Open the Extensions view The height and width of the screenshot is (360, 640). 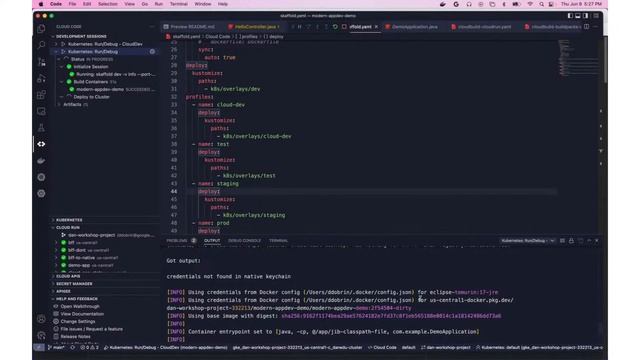41,95
